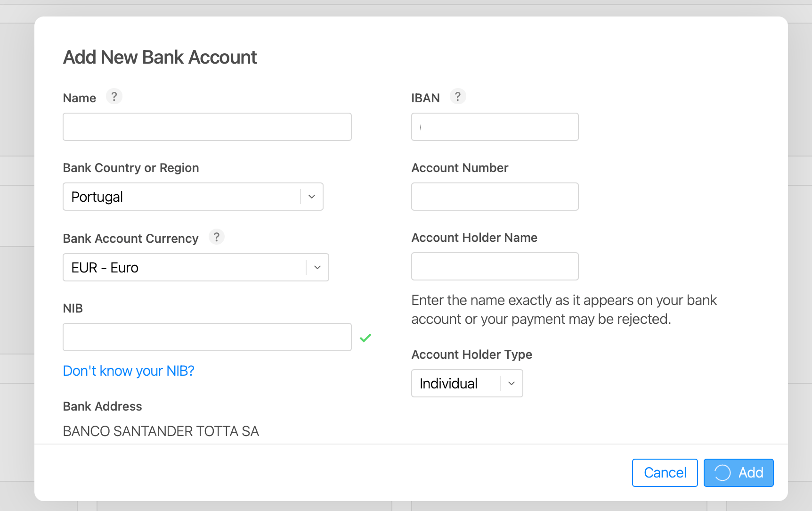The width and height of the screenshot is (812, 511).
Task: Open the Bank Account Currency help tooltip
Action: pyautogui.click(x=217, y=237)
